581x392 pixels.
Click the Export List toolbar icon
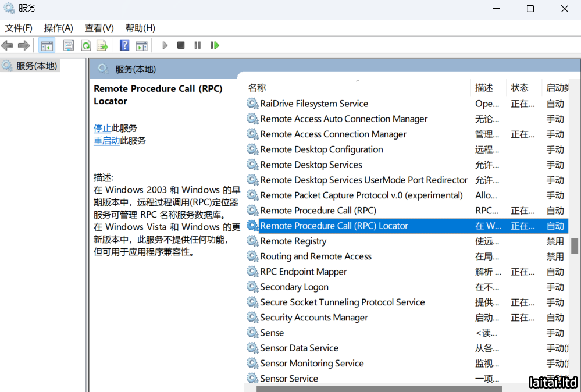[x=102, y=45]
